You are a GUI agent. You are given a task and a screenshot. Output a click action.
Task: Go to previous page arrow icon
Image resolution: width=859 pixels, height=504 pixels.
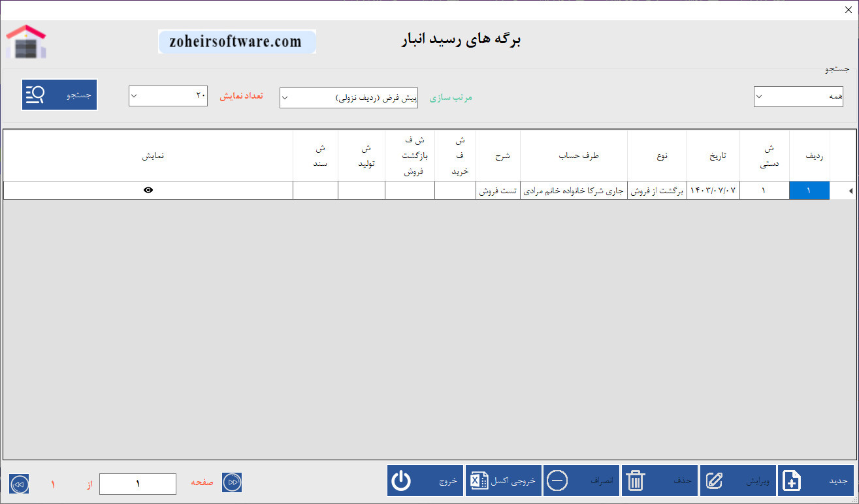click(19, 484)
